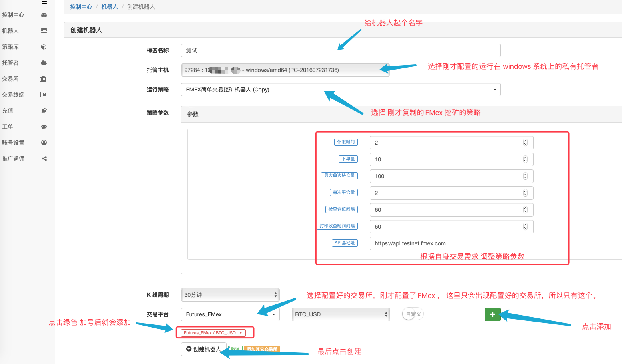Click the 控制中心 breadcrumb link
The width and height of the screenshot is (622, 364).
pyautogui.click(x=81, y=7)
